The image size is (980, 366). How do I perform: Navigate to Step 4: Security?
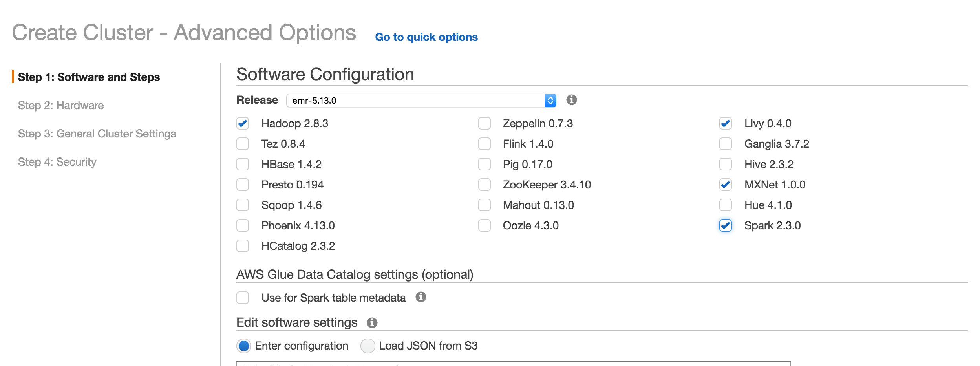(57, 162)
